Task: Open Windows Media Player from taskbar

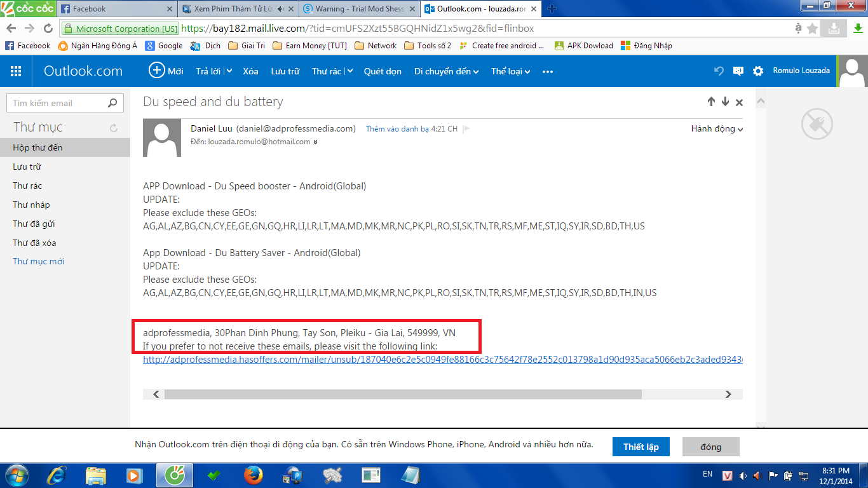Action: pos(135,475)
